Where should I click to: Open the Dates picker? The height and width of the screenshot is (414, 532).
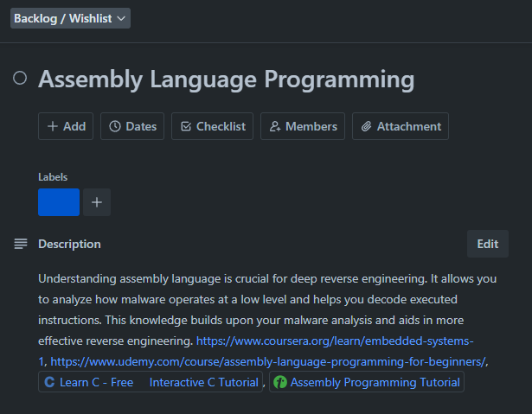[x=133, y=126]
